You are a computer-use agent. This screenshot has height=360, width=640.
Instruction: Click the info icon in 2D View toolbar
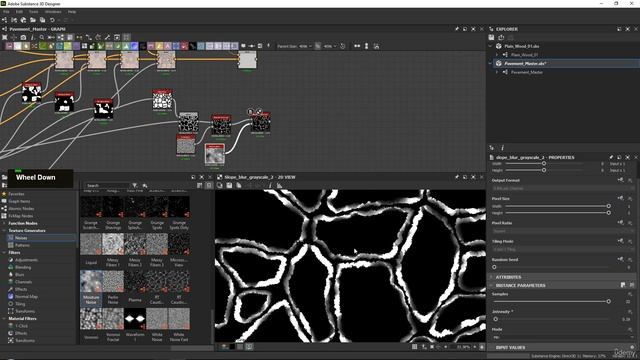(270, 185)
